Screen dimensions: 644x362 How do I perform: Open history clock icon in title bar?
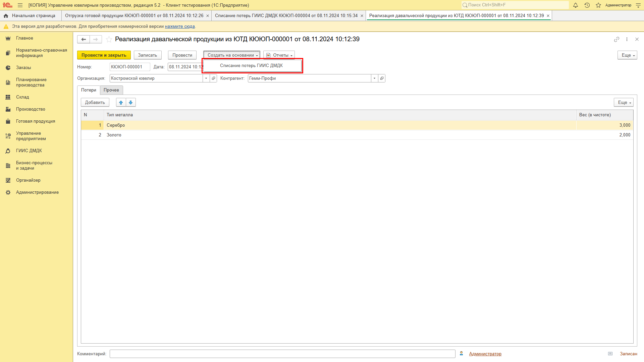[x=587, y=5]
